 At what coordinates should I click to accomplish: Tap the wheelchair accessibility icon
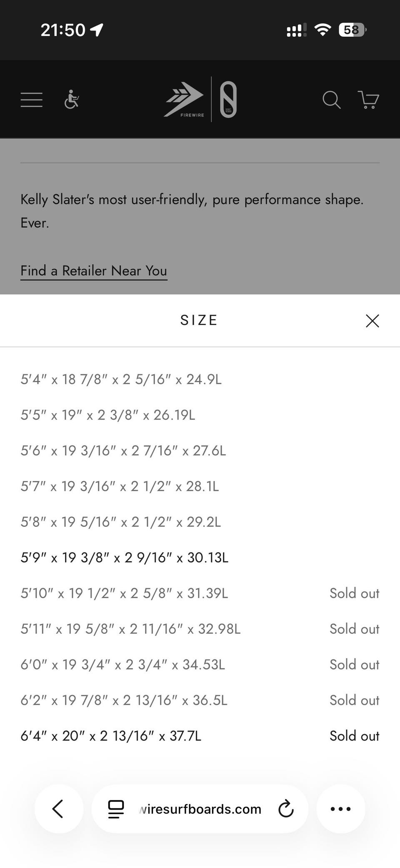coord(72,100)
